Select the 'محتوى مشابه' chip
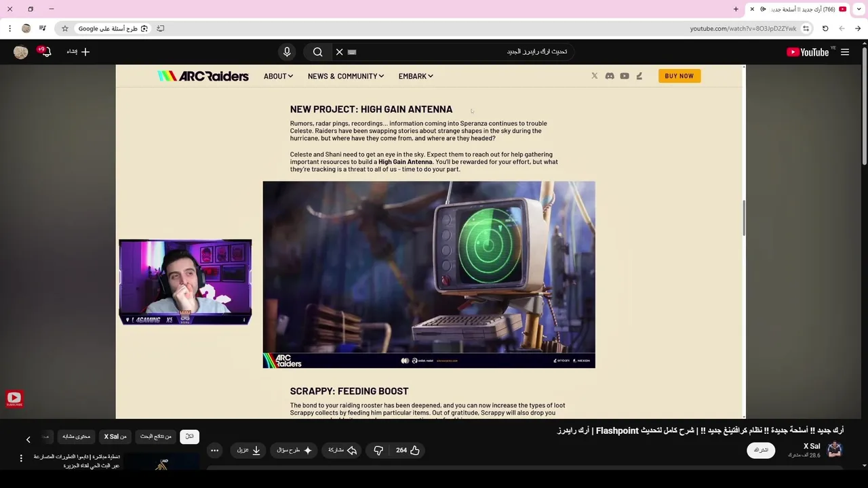Viewport: 868px width, 488px height. pyautogui.click(x=77, y=436)
